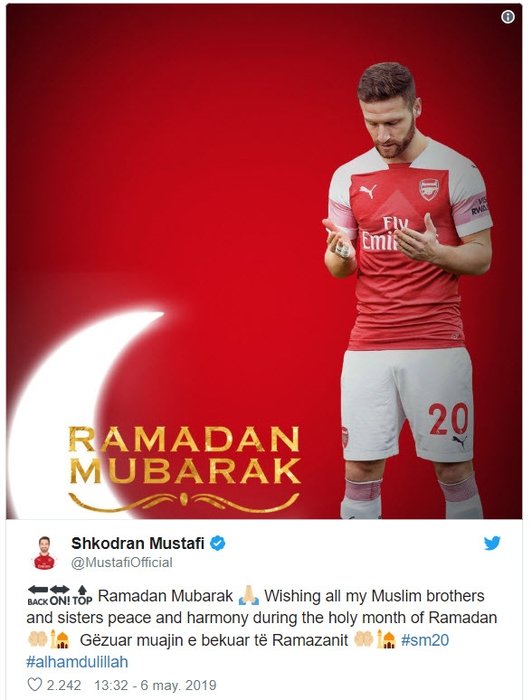This screenshot has height=700, width=532.
Task: Click the white crescent moon graphic
Action: (67, 413)
